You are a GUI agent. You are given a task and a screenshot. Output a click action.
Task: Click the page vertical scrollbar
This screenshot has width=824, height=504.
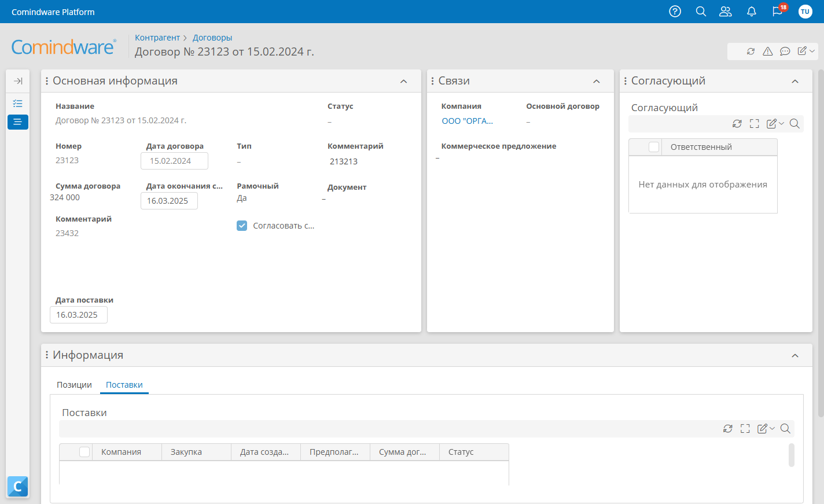click(821, 243)
